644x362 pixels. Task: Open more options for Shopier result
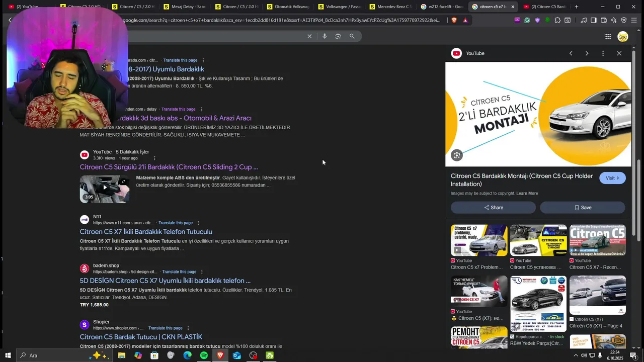tap(188, 328)
